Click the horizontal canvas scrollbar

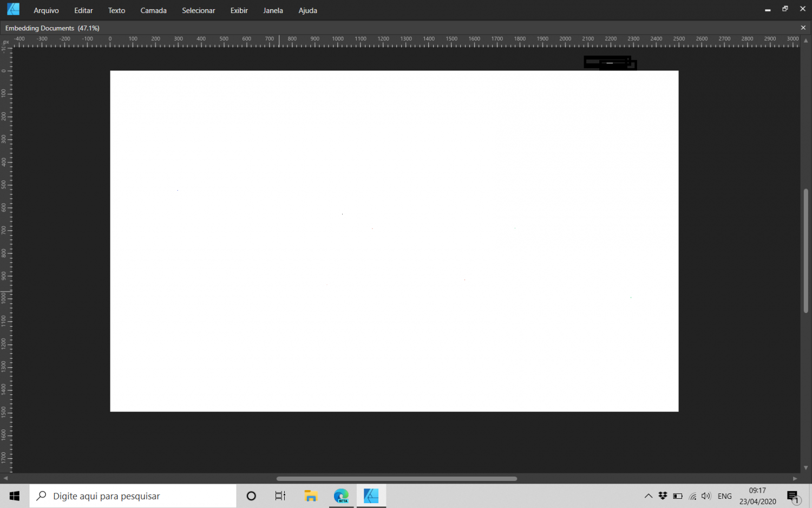(x=396, y=478)
